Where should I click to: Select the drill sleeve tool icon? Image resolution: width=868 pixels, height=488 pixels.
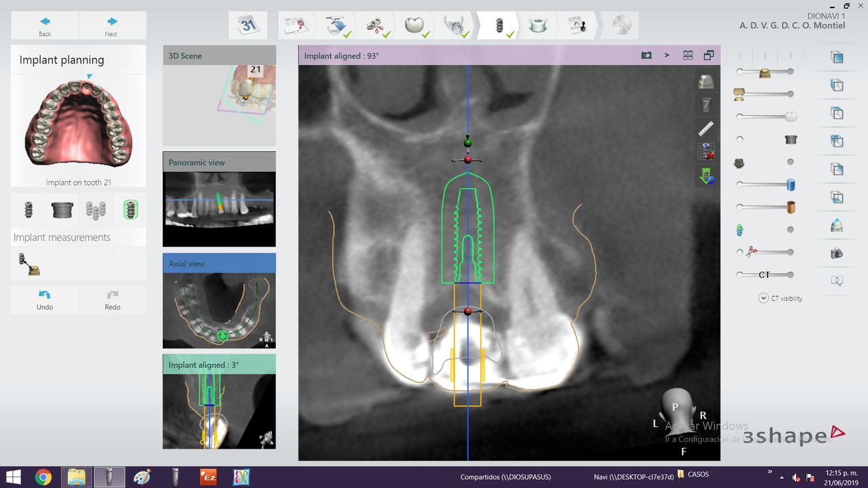point(62,210)
